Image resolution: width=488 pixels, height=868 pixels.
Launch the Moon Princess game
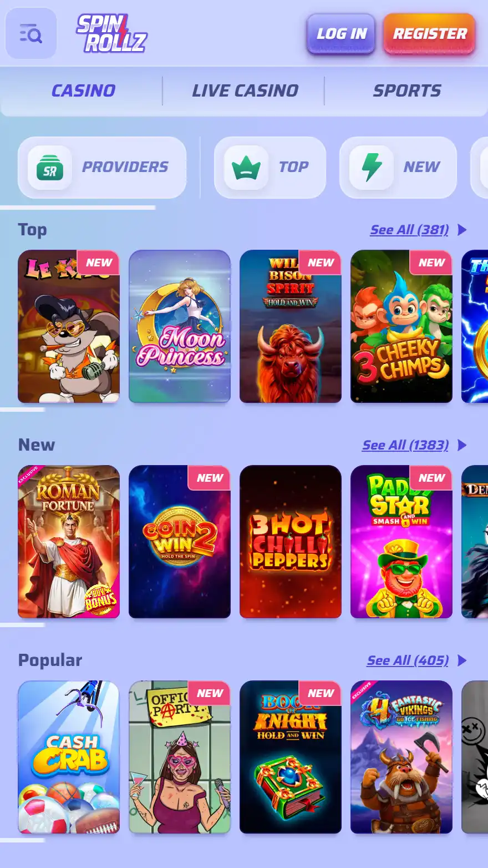(180, 326)
